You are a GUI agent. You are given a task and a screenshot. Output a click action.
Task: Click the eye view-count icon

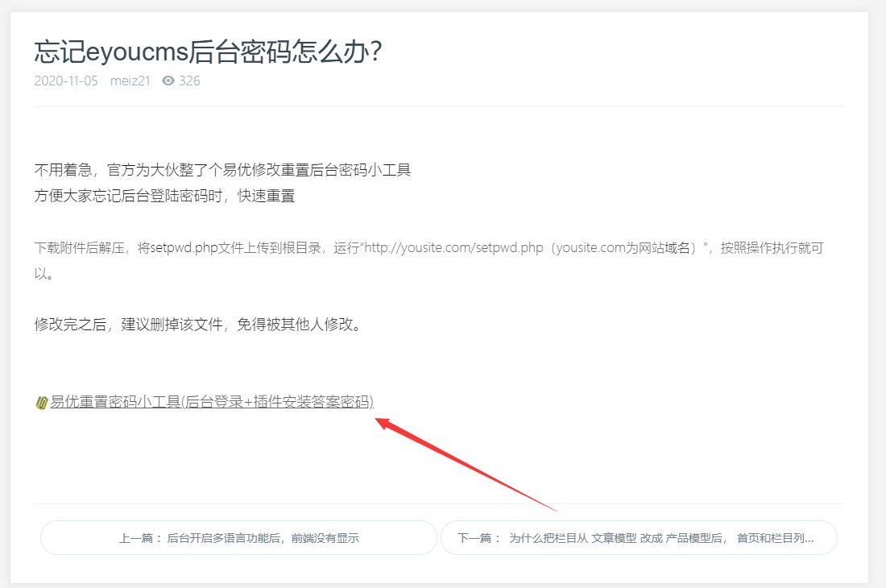[x=168, y=81]
